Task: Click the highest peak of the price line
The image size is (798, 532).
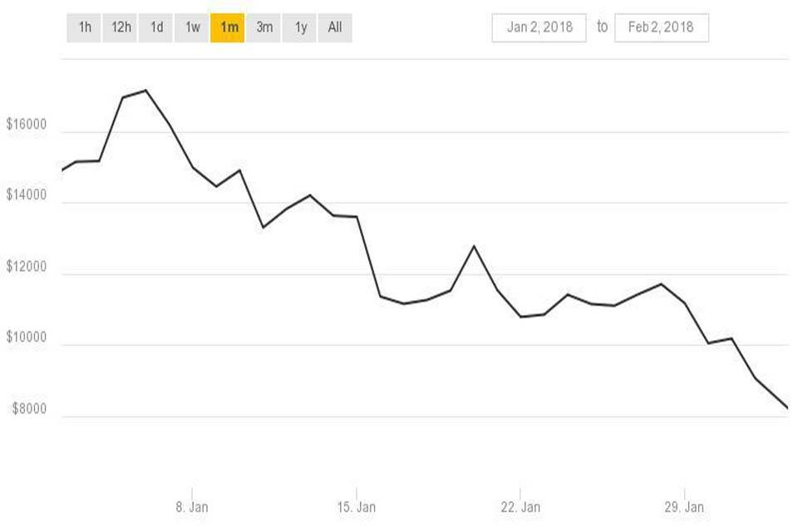Action: 145,89
